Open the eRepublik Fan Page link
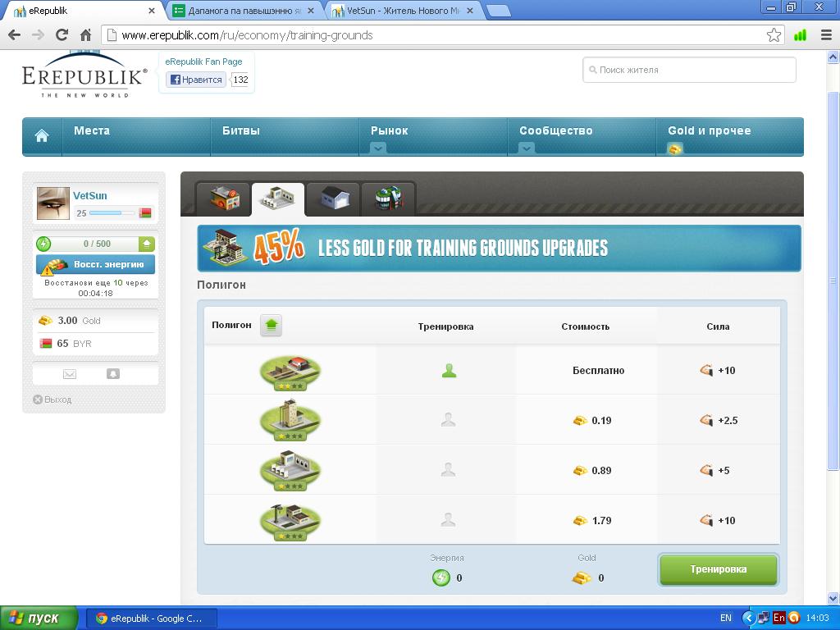This screenshot has width=840, height=630. coord(203,62)
